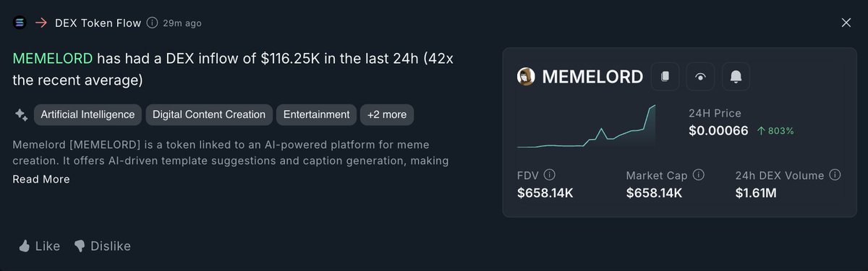Show info for the Market Cap metric

point(699,175)
